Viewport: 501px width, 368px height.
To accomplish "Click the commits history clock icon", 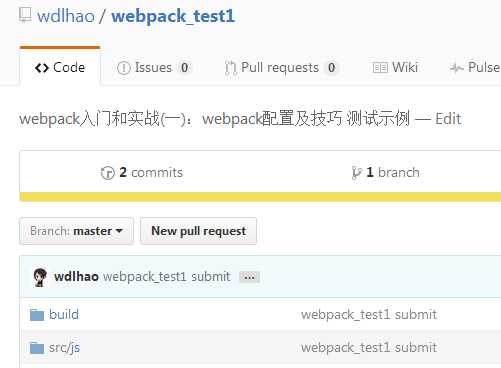I will tap(108, 173).
